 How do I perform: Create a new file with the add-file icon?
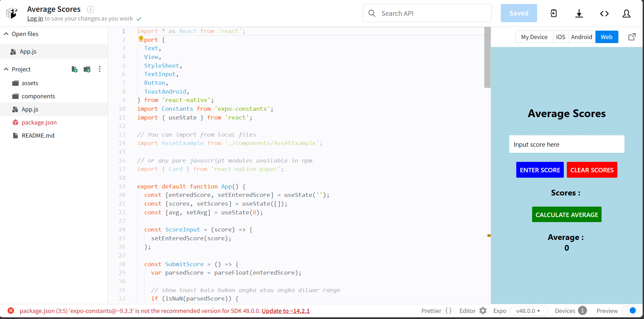coord(74,69)
